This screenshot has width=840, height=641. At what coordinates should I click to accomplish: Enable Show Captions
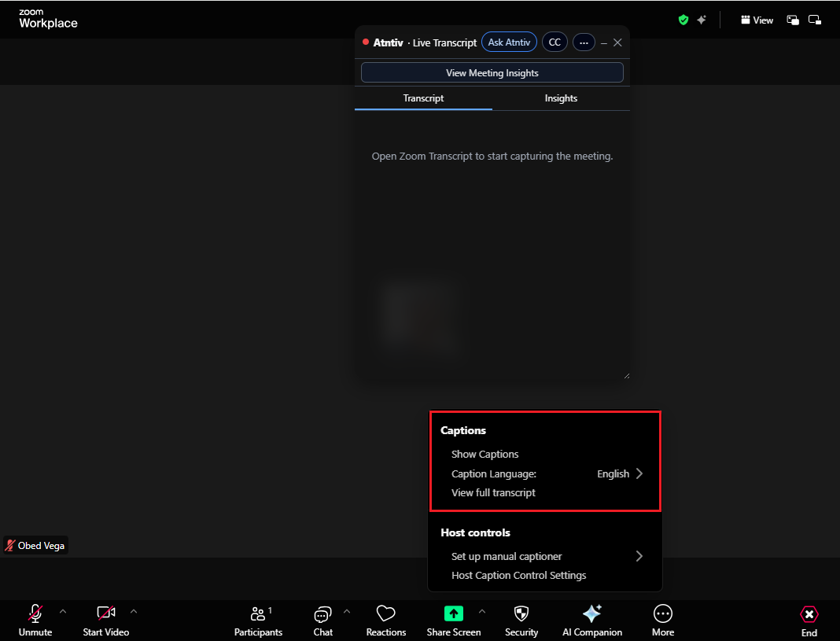click(x=484, y=454)
